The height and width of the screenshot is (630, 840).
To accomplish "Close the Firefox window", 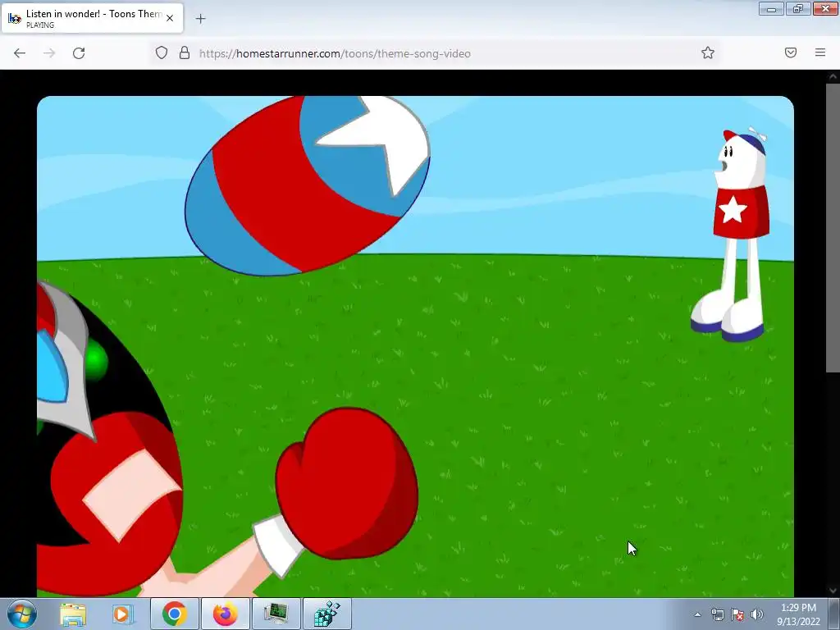I will pos(825,8).
